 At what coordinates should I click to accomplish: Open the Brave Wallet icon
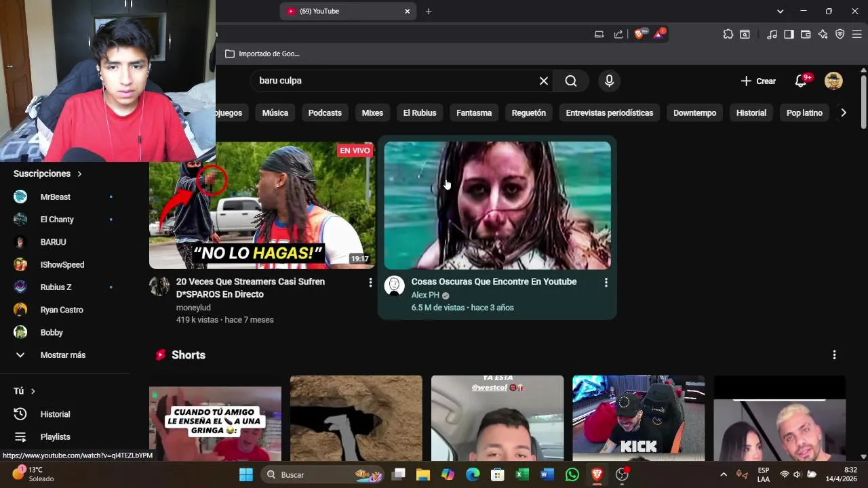click(806, 34)
